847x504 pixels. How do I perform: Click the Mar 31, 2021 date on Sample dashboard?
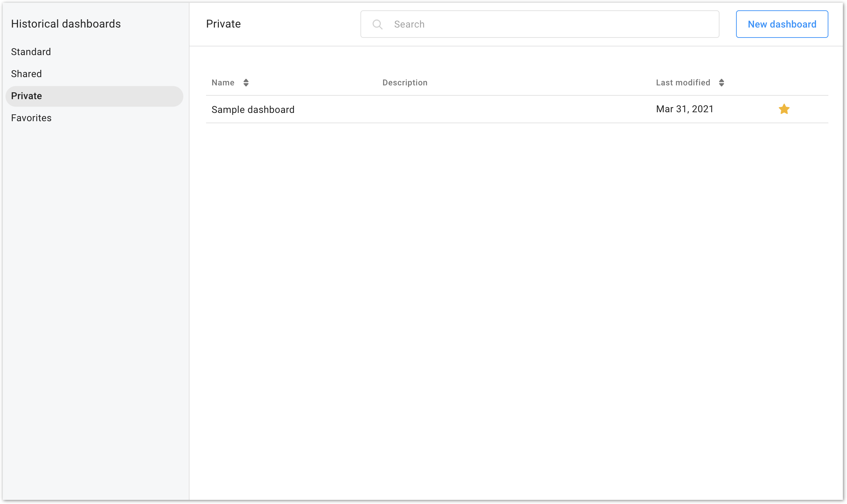pyautogui.click(x=685, y=109)
